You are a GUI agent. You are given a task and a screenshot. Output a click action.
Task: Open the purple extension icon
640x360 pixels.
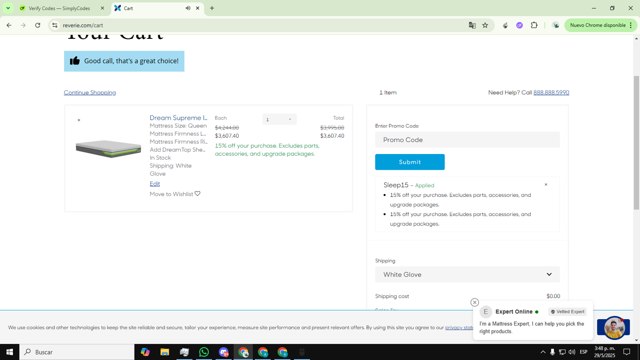click(x=520, y=25)
